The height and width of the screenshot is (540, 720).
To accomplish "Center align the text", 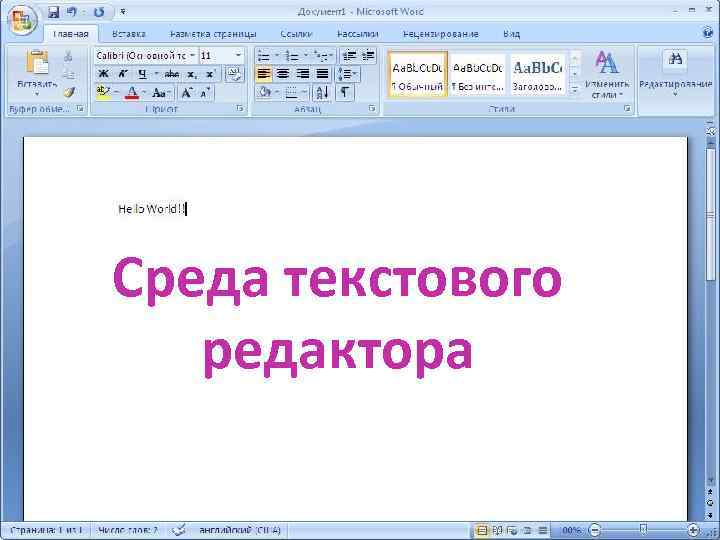I will click(283, 74).
